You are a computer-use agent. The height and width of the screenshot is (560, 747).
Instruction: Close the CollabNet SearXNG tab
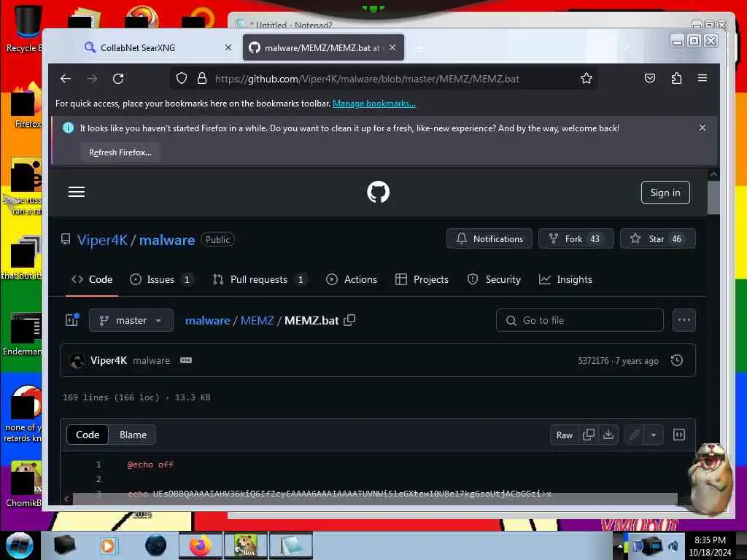pos(228,47)
